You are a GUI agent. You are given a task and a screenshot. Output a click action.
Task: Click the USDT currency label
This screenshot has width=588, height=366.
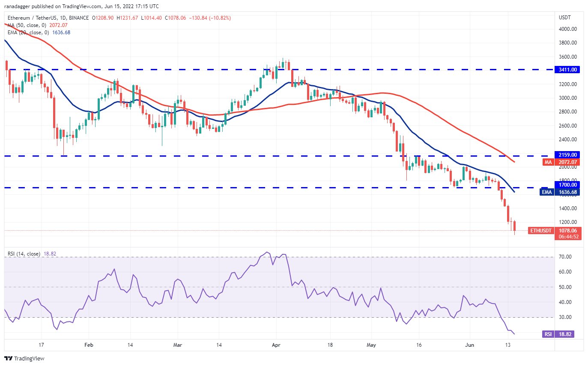coord(565,18)
